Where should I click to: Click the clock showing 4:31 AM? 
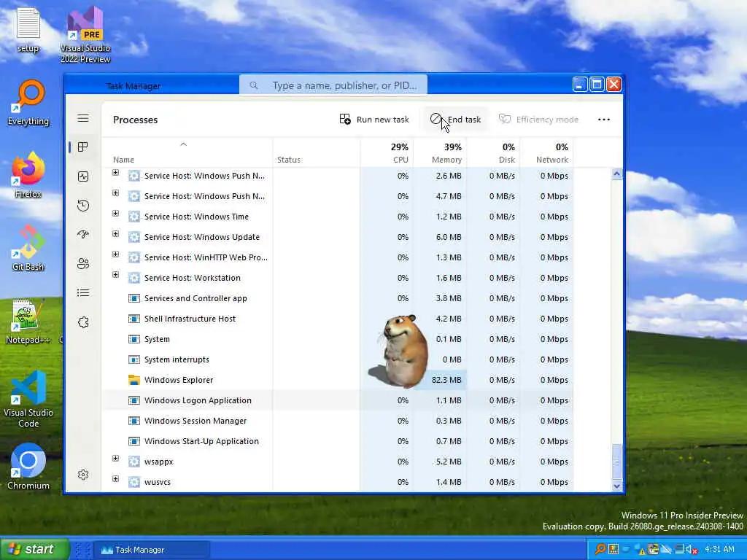[719, 549]
